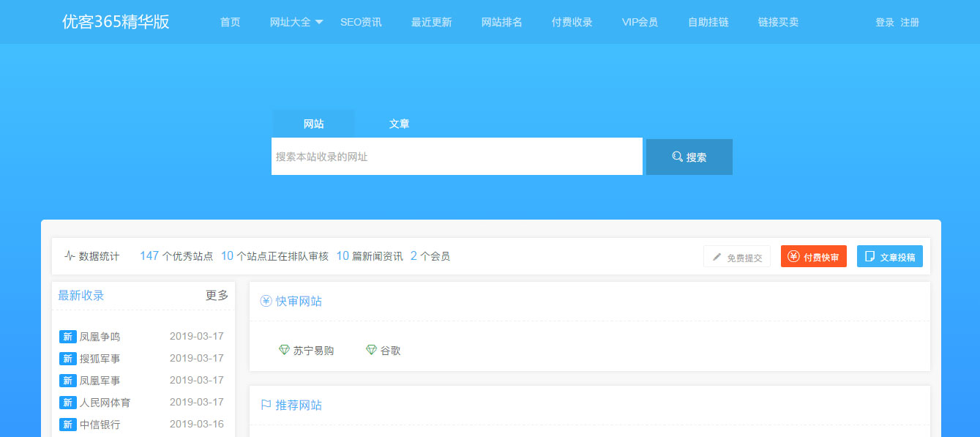Screen dimensions: 980x437
Task: Click the ¥ icon on 付费快审 button
Action: (793, 255)
